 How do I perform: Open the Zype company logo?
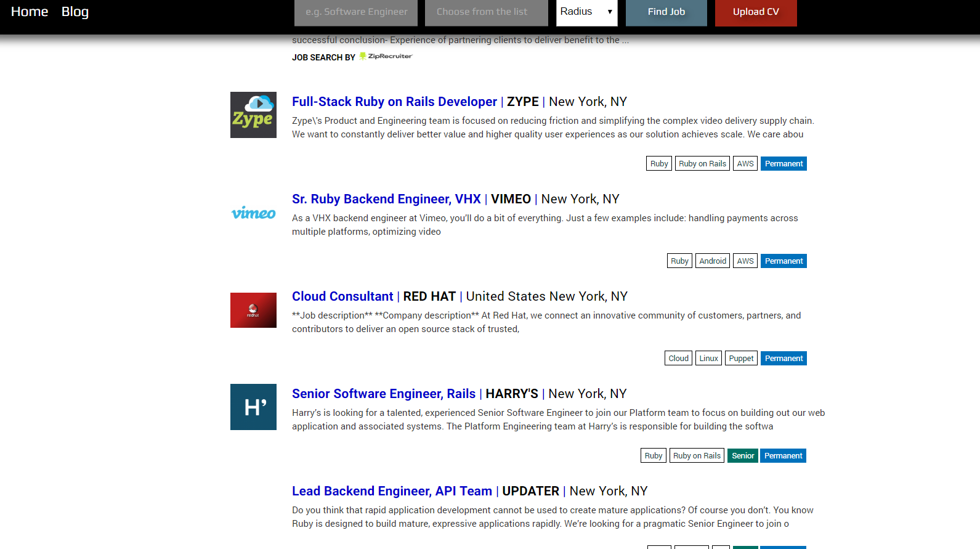pyautogui.click(x=253, y=115)
